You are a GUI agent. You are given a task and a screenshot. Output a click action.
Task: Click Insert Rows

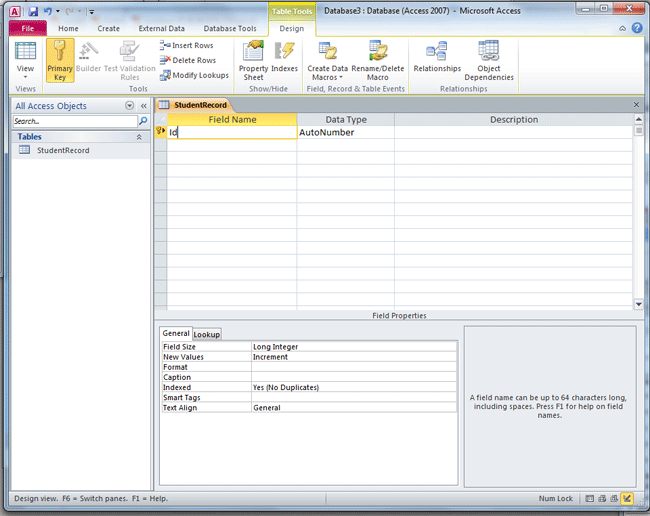(187, 46)
